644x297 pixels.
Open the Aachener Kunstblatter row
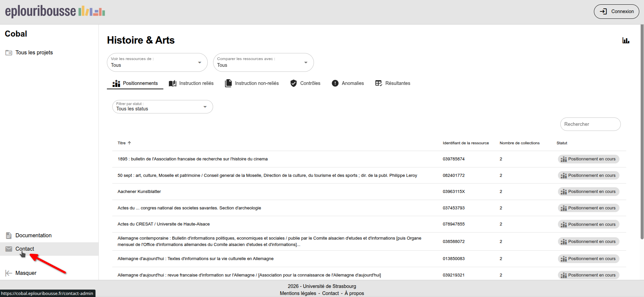pyautogui.click(x=139, y=192)
